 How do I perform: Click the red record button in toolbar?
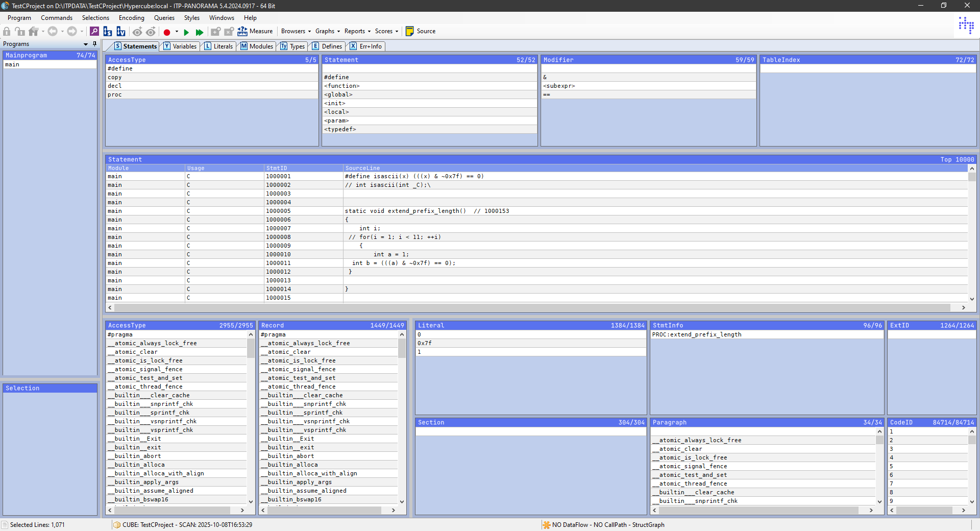[x=167, y=32]
